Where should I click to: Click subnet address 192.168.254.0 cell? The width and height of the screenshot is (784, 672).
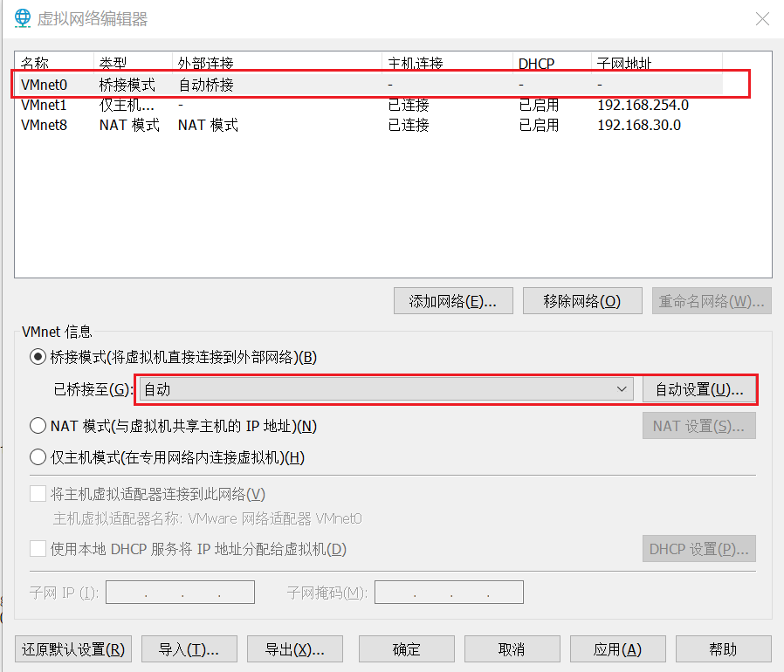(x=643, y=105)
